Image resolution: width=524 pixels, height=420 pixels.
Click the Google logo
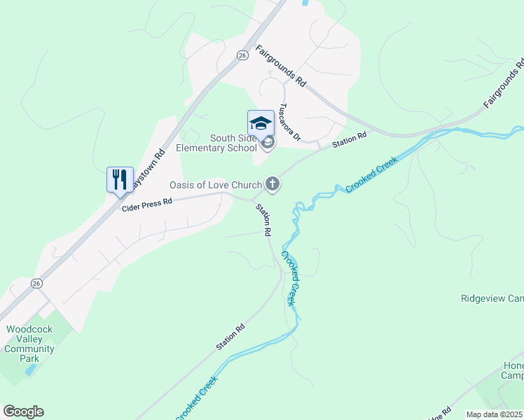tap(23, 412)
